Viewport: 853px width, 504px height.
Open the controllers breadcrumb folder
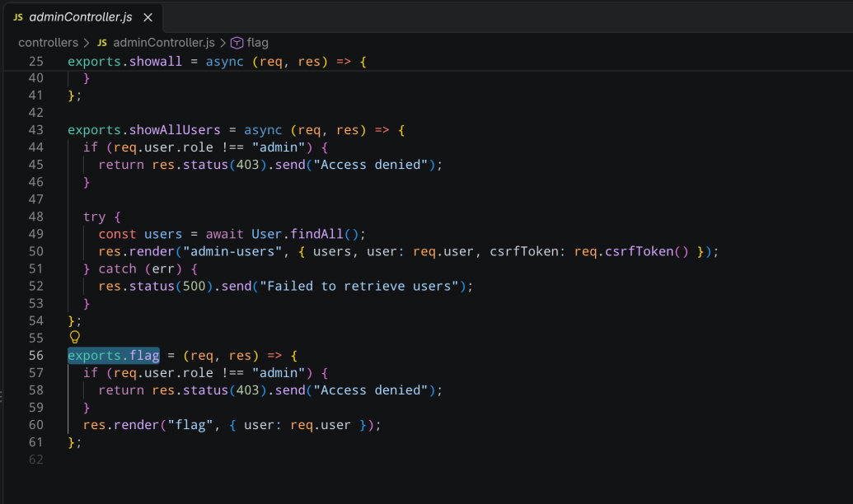(49, 42)
